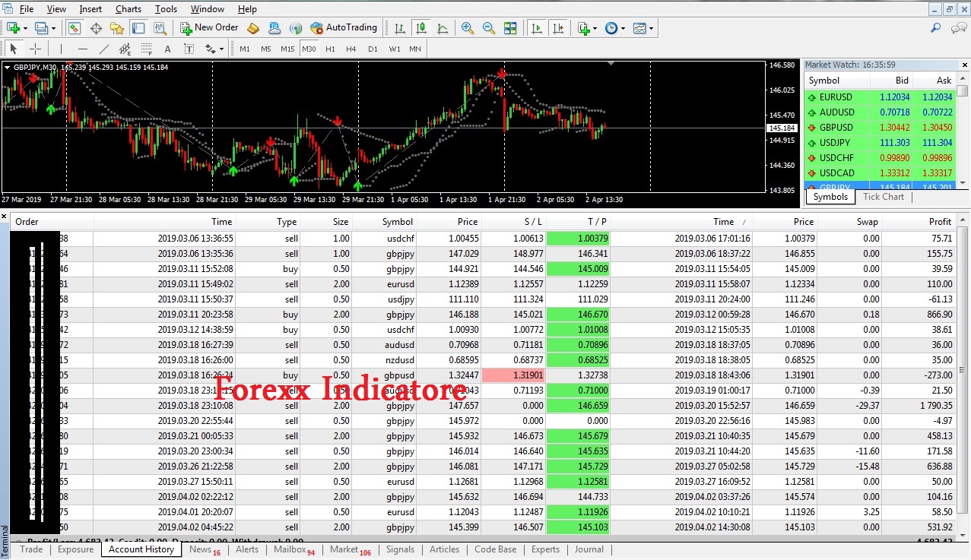Viewport: 971px width, 560px height.
Task: Switch chart to Candlestick display
Action: click(420, 28)
